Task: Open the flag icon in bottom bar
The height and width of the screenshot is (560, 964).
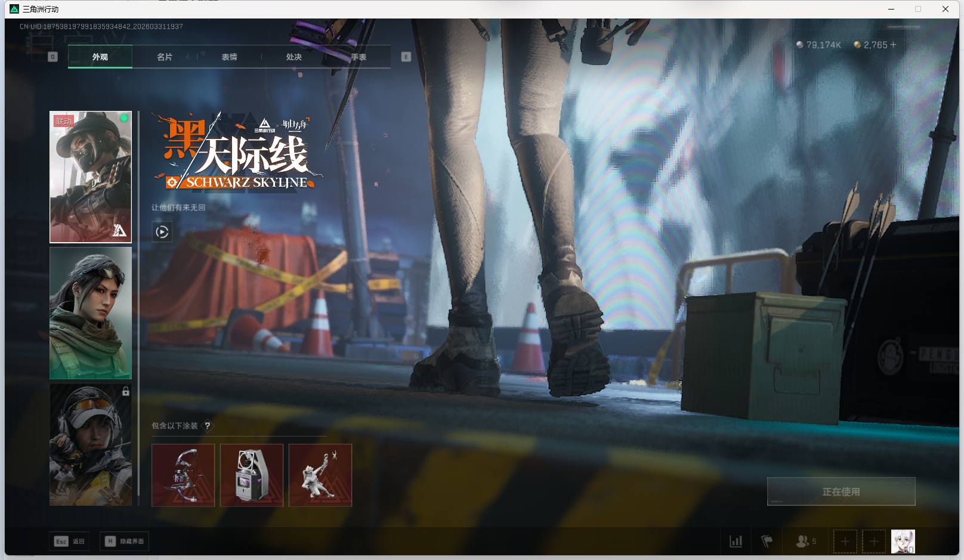Action: (x=767, y=542)
